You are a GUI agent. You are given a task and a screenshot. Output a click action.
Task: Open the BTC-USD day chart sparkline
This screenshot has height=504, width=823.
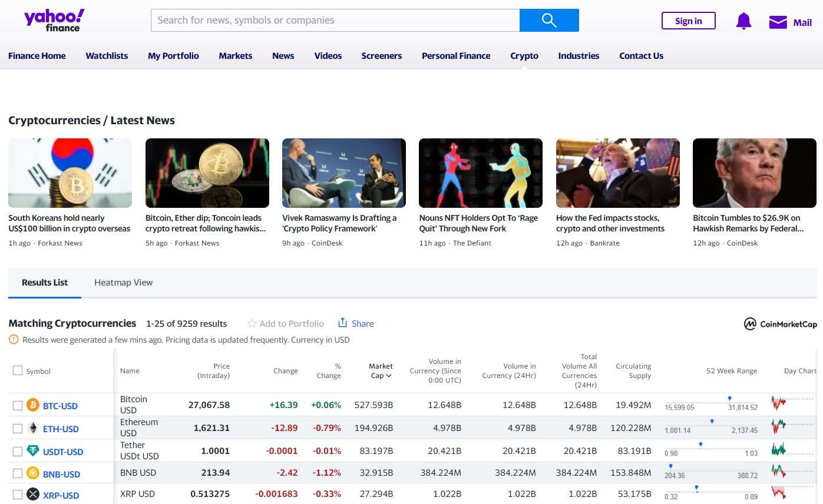click(x=792, y=404)
